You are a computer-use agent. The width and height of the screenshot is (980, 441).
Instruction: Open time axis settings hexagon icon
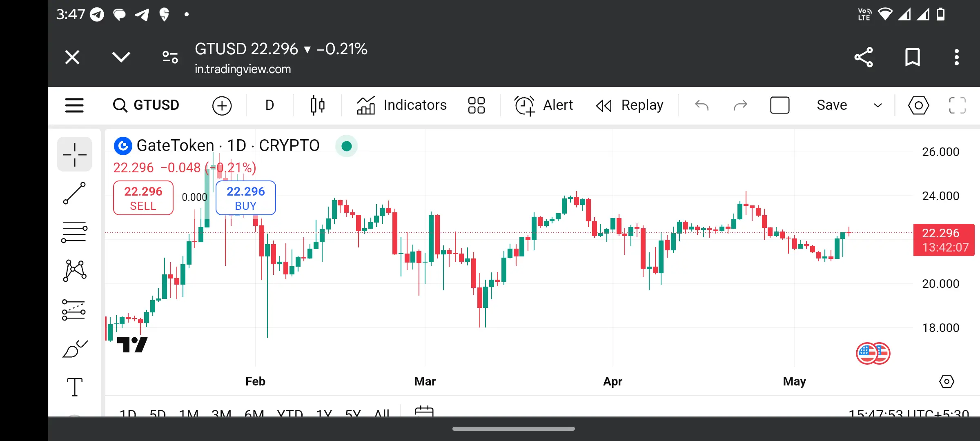point(947,381)
